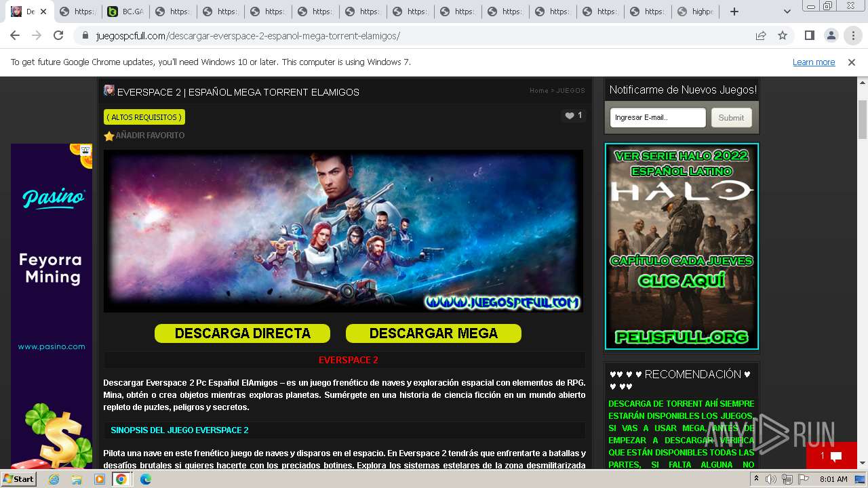Share this page icon in address bar
The image size is (868, 488).
761,35
